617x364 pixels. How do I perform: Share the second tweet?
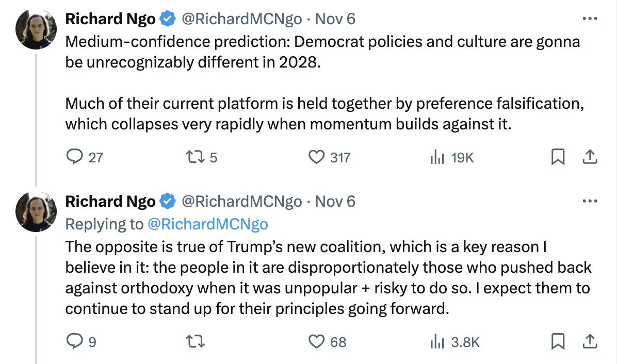(x=590, y=341)
